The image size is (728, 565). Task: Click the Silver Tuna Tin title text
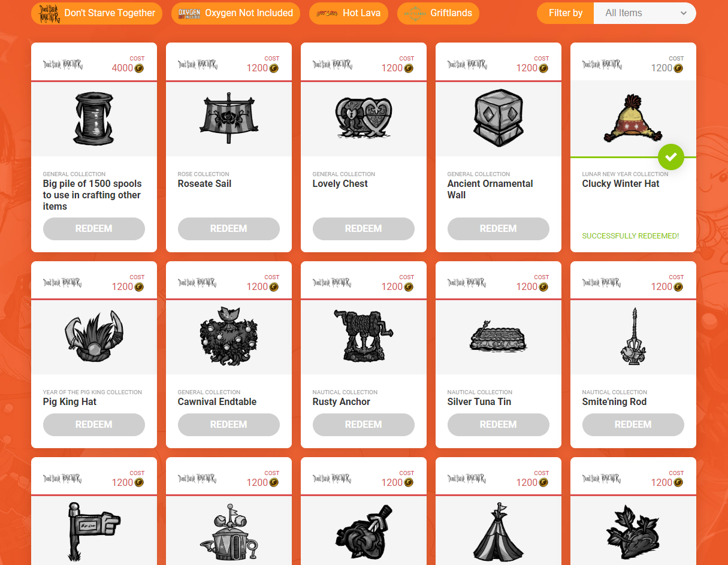click(479, 402)
